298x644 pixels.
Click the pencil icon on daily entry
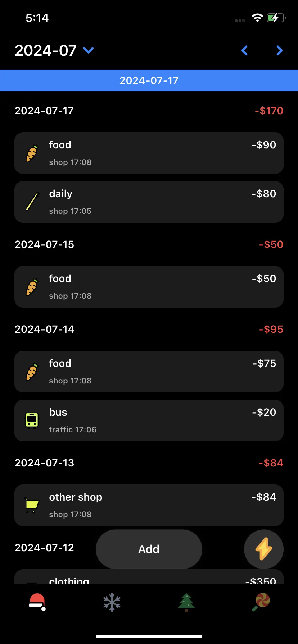(32, 202)
